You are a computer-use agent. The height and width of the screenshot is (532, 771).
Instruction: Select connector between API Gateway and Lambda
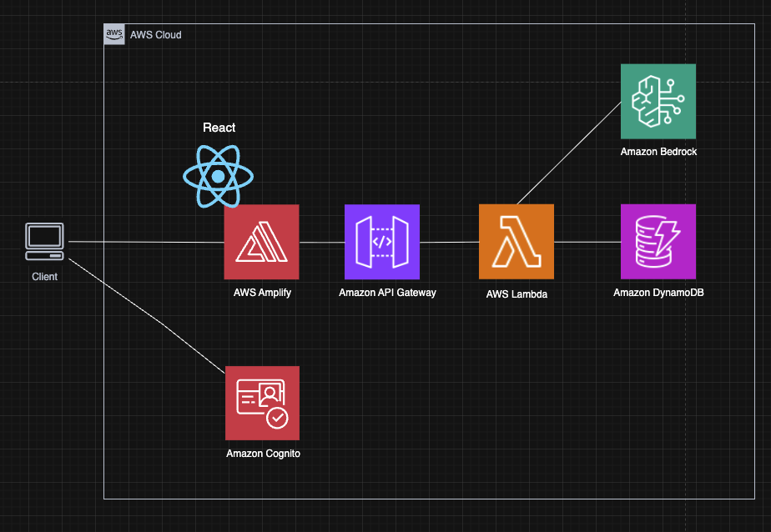click(x=450, y=242)
